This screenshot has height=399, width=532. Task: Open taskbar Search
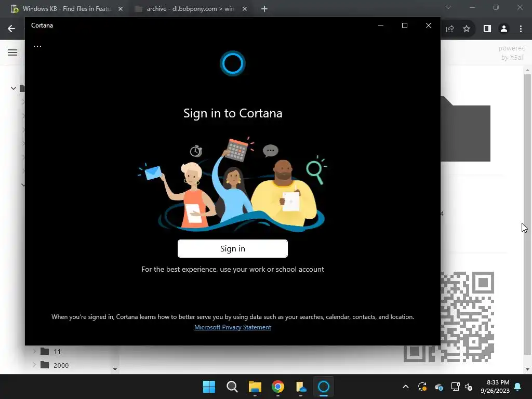coord(232,387)
